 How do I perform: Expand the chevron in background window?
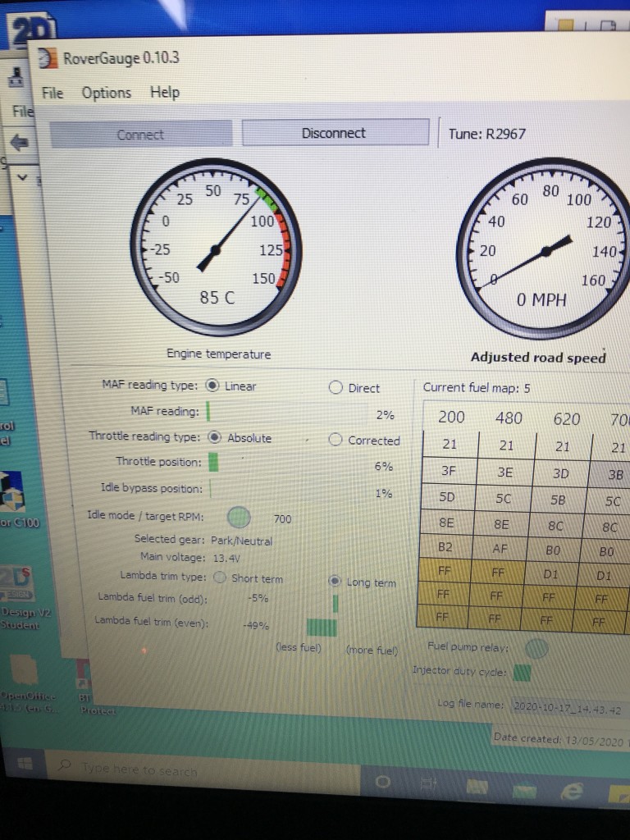pyautogui.click(x=21, y=177)
